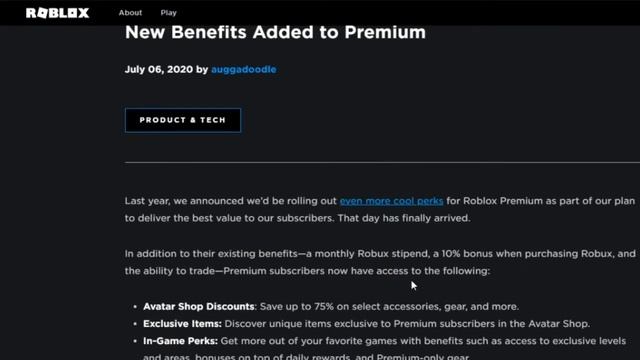
Task: Follow the 'even more cool perks' link
Action: [x=391, y=201]
